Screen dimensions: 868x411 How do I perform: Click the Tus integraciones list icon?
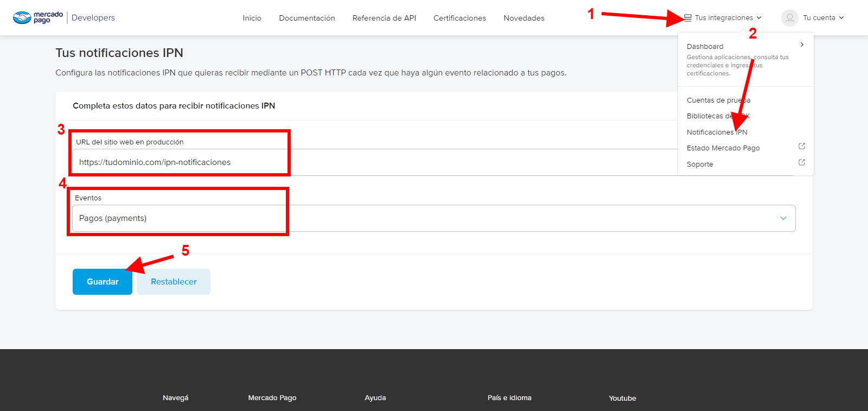click(688, 18)
